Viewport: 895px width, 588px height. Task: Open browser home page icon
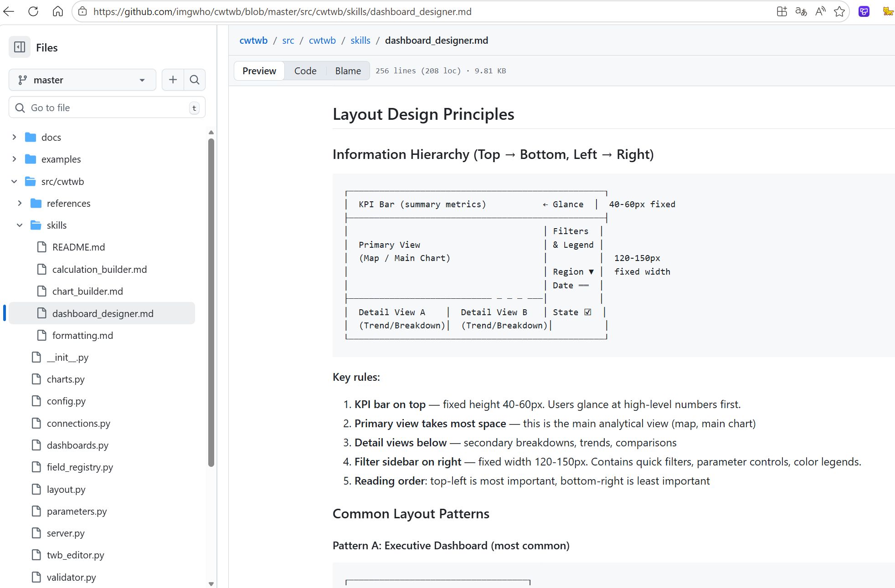58,11
